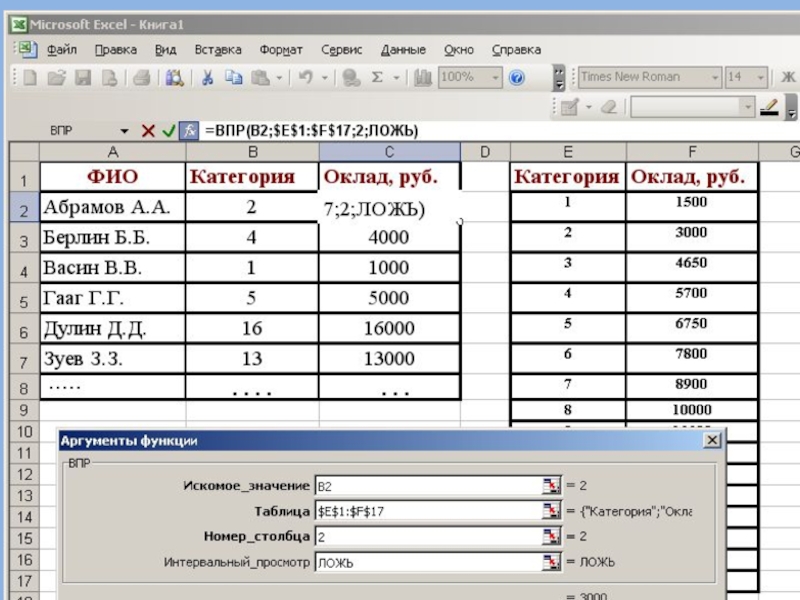The height and width of the screenshot is (600, 800).
Task: Click the Print icon
Action: [x=141, y=77]
